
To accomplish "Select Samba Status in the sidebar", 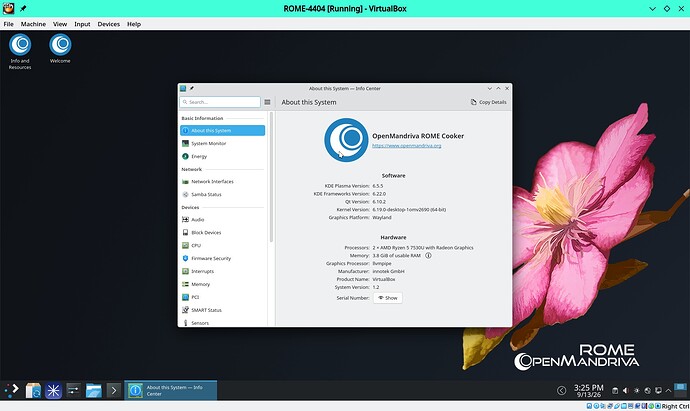I will tap(222, 194).
